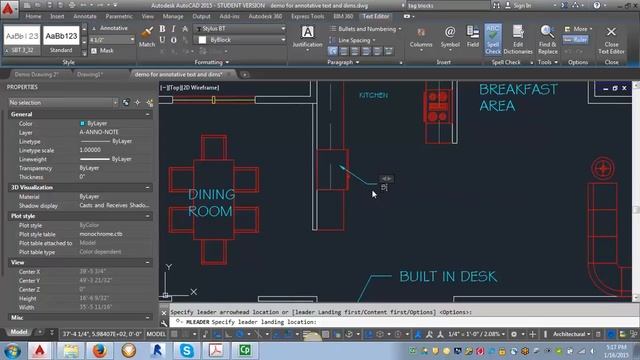Click the Linetype scale value 1.00000
The height and width of the screenshot is (360, 640).
point(90,150)
